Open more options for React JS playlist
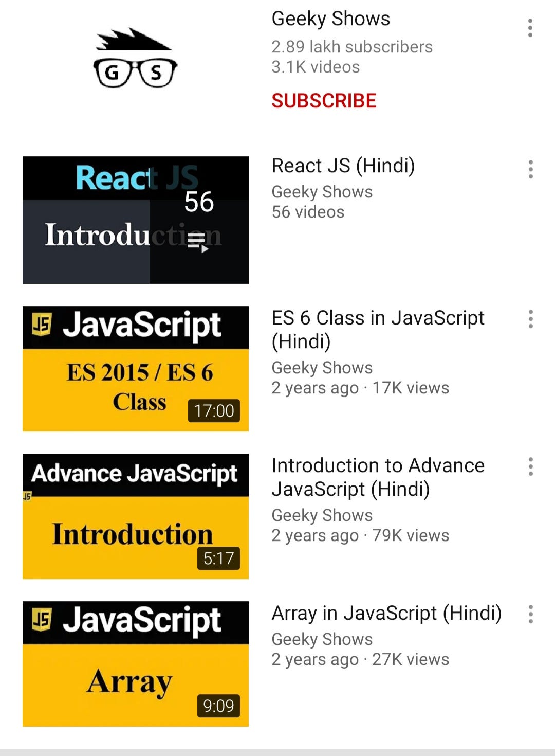The width and height of the screenshot is (555, 756). (530, 169)
